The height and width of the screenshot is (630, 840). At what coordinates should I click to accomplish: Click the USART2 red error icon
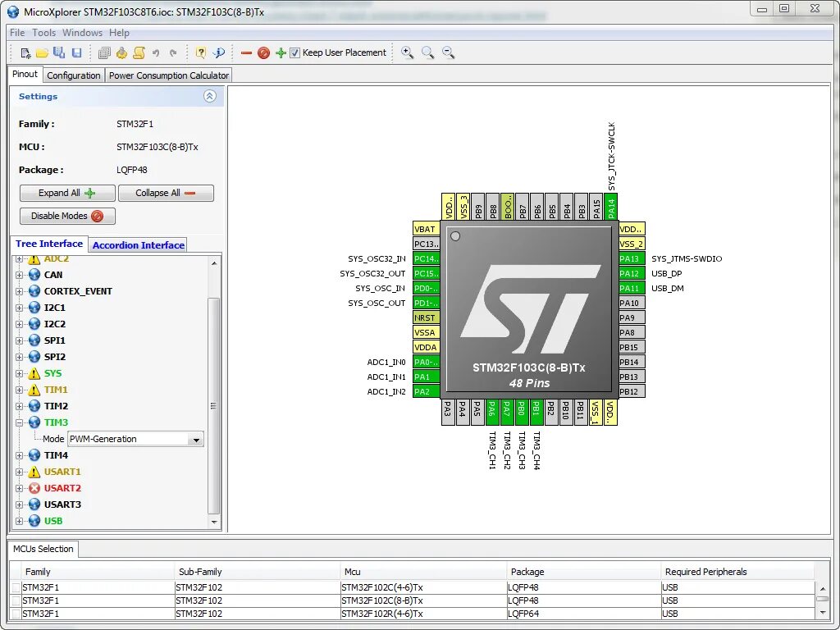[x=34, y=488]
